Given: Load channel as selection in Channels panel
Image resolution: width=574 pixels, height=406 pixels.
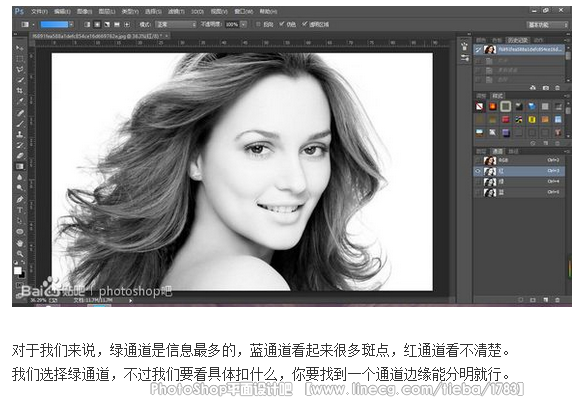Looking at the screenshot, I should pyautogui.click(x=521, y=300).
